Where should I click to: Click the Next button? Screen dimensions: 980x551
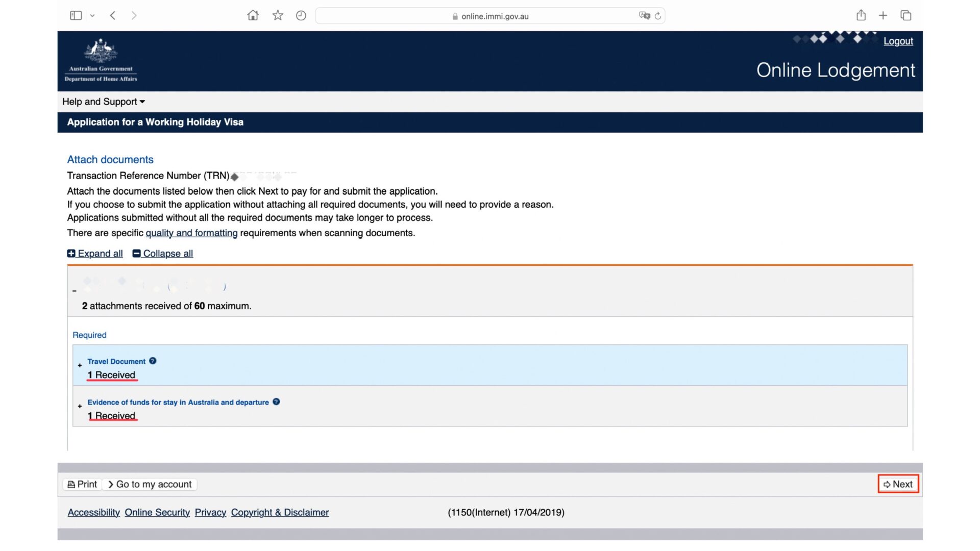click(x=898, y=484)
